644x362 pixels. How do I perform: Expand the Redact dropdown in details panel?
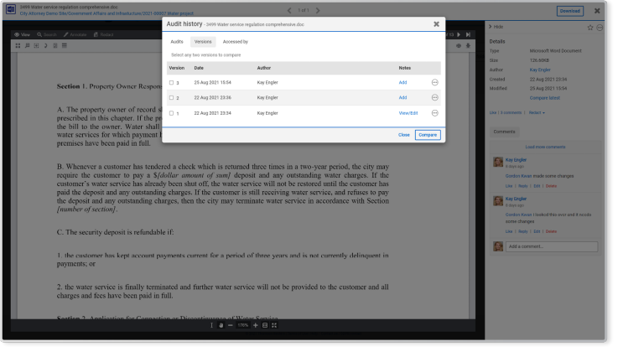point(538,111)
